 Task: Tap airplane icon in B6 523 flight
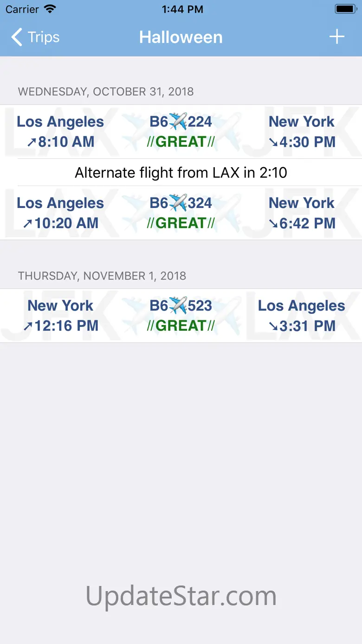click(x=178, y=306)
